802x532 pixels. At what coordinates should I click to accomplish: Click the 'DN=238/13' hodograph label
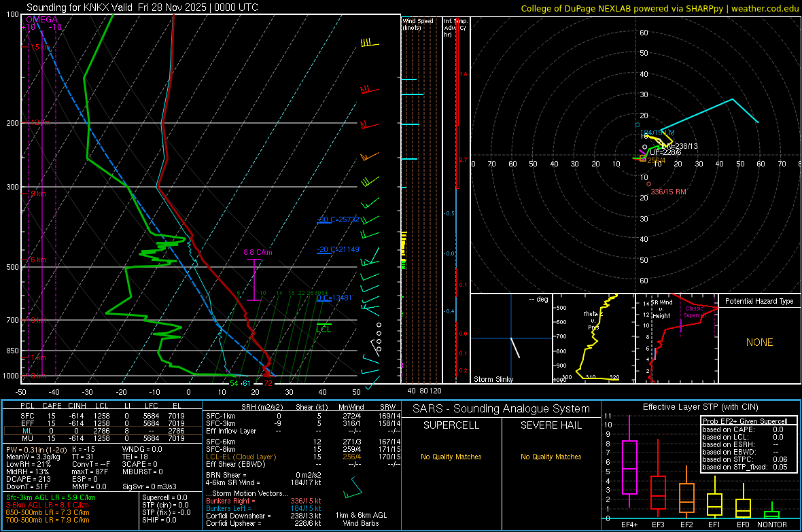pos(679,146)
